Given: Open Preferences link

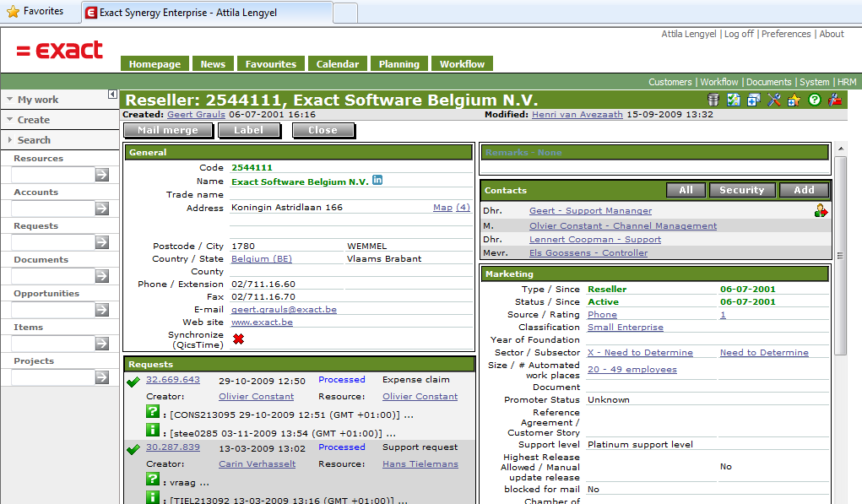Looking at the screenshot, I should 785,34.
